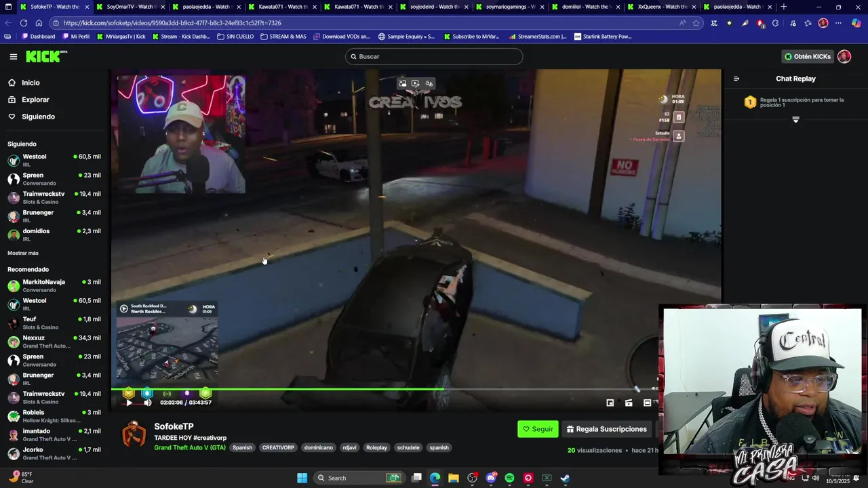The image size is (868, 488).
Task: Click the Obtén KICKs button
Action: tap(808, 56)
